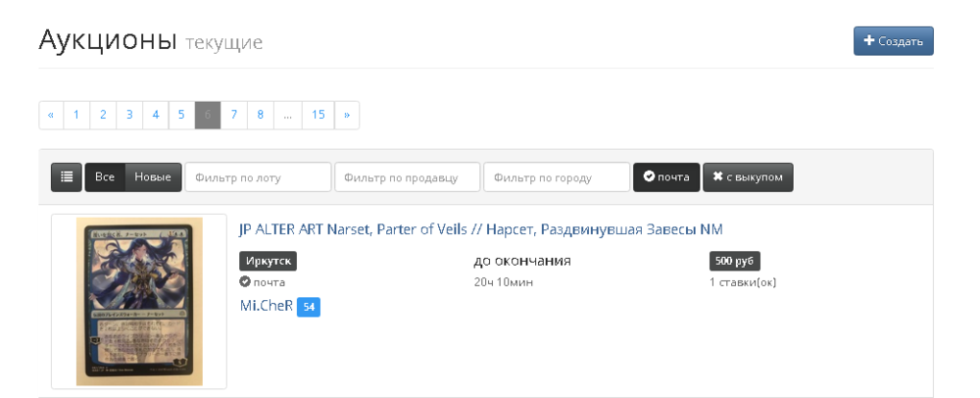Open the Narset card thumbnail image
The image size is (980, 398).
[139, 301]
